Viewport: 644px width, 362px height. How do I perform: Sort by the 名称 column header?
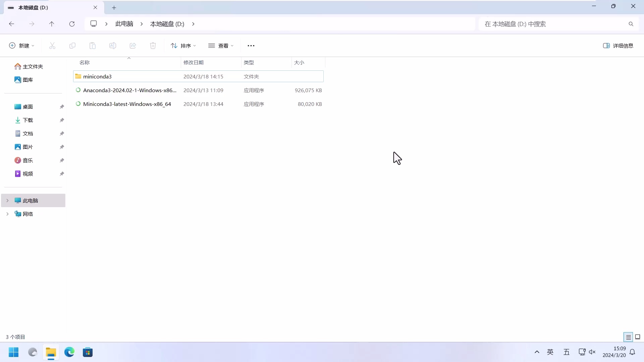point(127,62)
